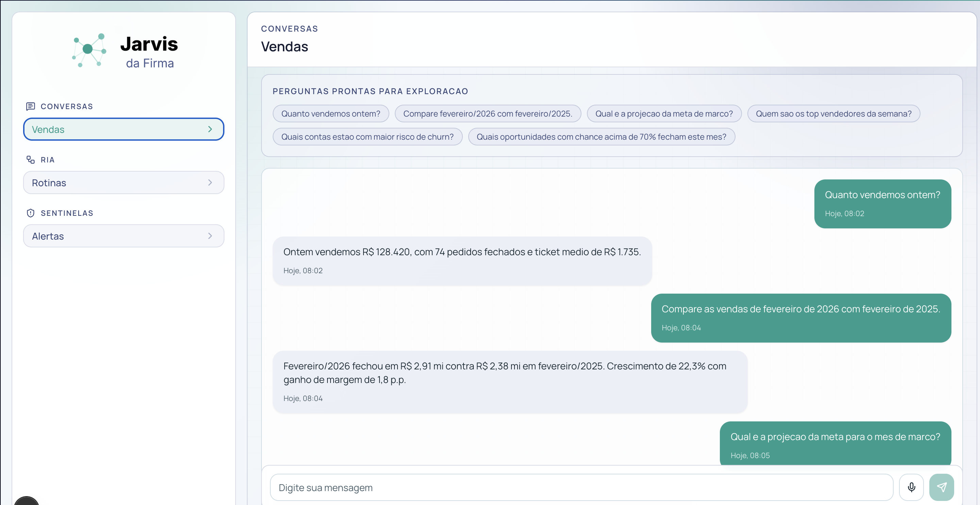
Task: Click the RIA section icon
Action: point(31,159)
